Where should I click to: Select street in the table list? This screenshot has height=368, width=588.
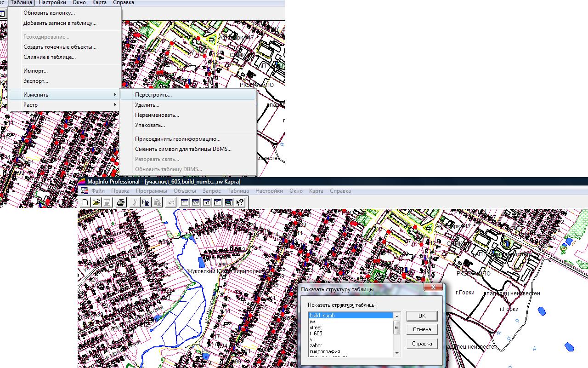[x=316, y=328]
